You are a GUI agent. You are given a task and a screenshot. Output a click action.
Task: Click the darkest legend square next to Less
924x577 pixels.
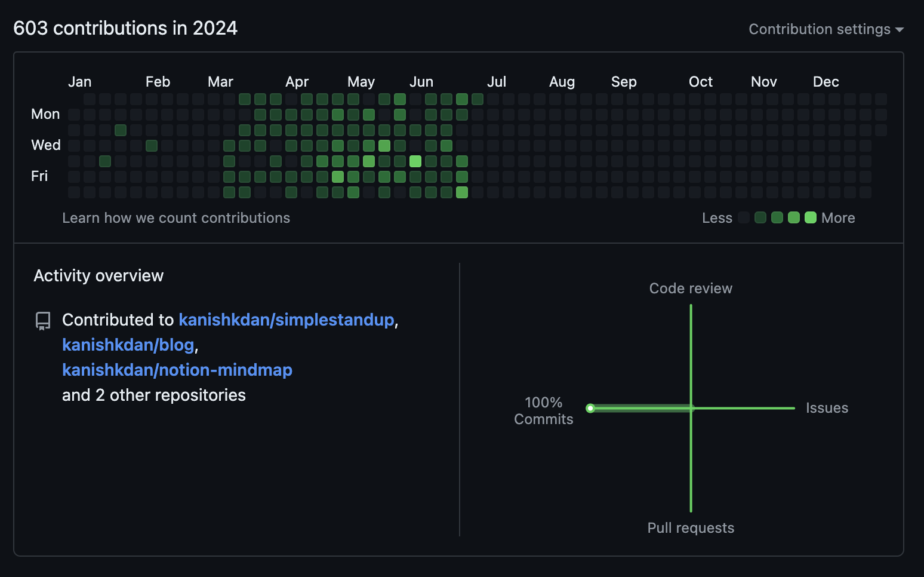pyautogui.click(x=744, y=217)
